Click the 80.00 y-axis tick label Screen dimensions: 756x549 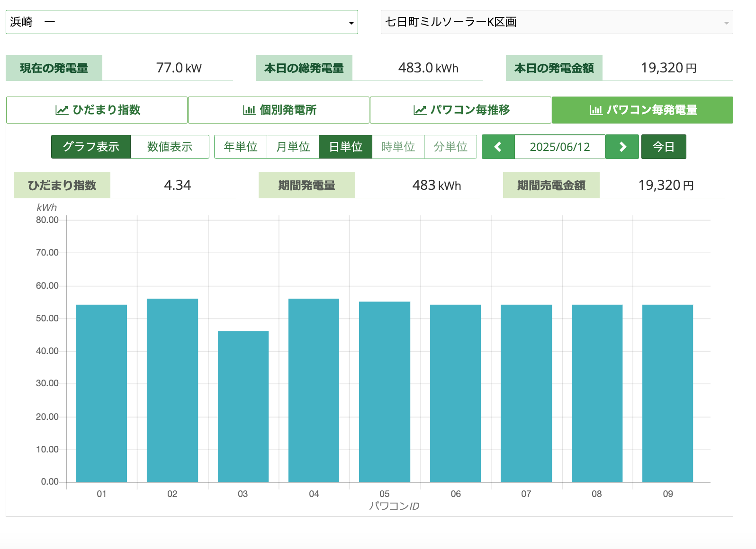47,220
